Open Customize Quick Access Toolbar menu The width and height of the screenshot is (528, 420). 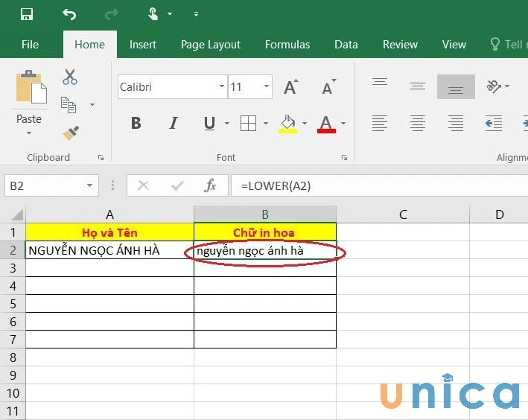click(196, 14)
